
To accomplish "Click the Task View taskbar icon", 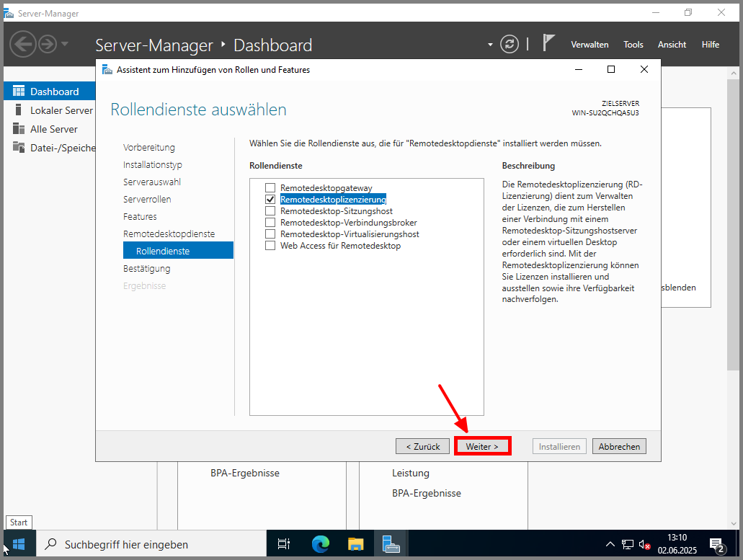I will pyautogui.click(x=284, y=544).
